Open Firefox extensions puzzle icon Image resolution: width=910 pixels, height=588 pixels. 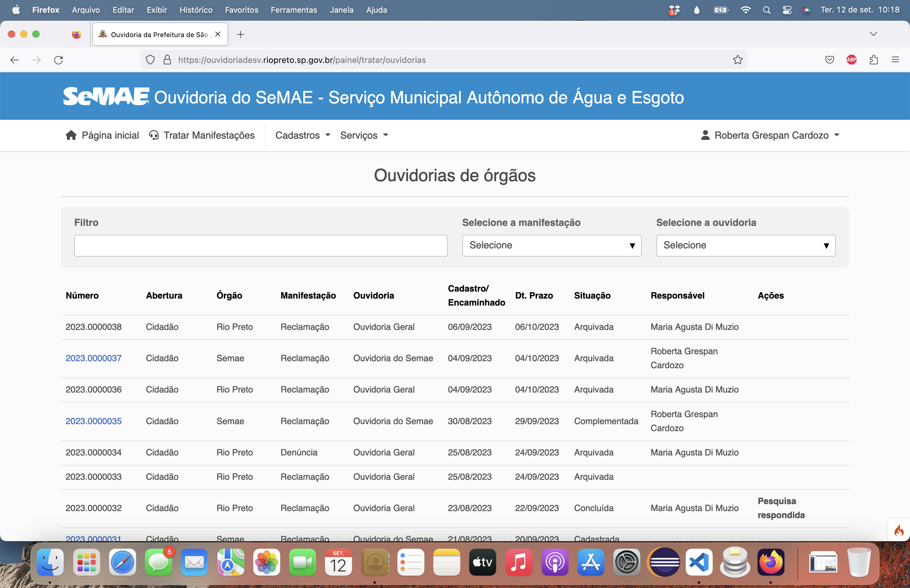(874, 60)
